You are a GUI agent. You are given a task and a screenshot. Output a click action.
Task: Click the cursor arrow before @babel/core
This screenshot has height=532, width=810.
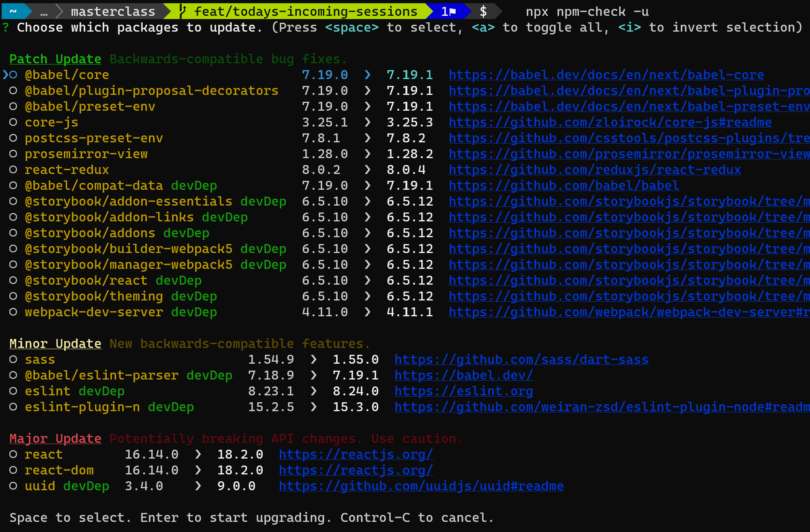[5, 75]
